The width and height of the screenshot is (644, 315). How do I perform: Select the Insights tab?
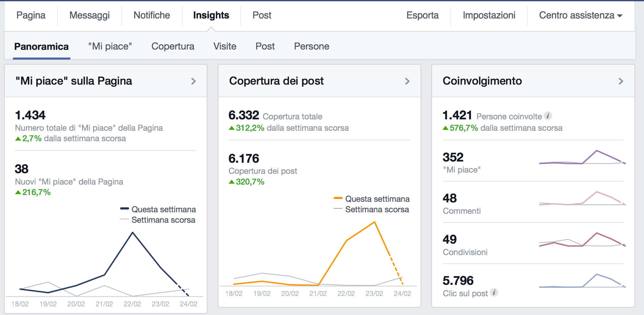click(211, 15)
